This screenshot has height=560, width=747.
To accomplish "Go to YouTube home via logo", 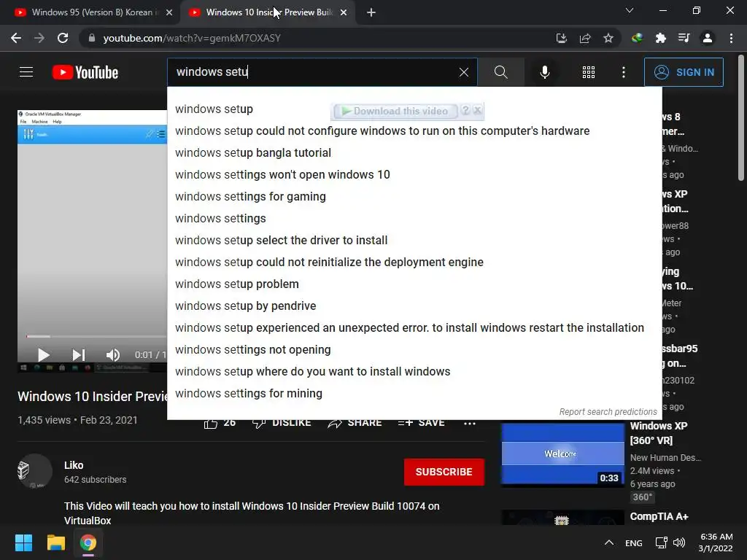I will 85,72.
